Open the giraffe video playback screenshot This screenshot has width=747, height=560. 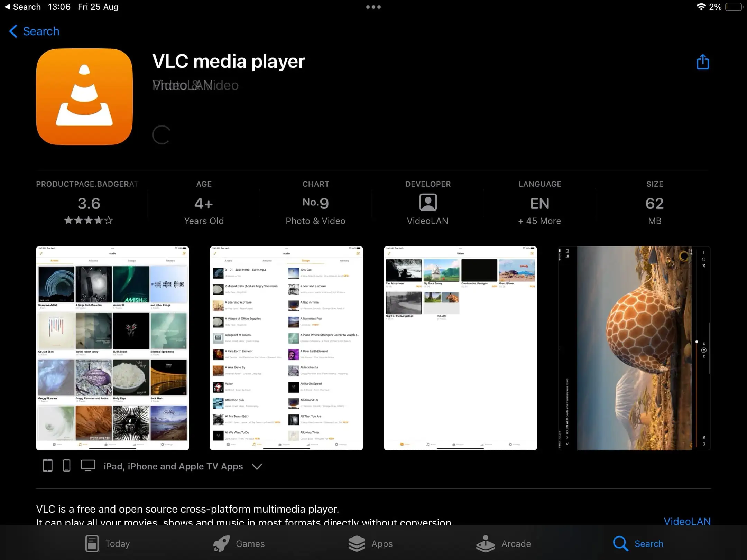click(634, 348)
